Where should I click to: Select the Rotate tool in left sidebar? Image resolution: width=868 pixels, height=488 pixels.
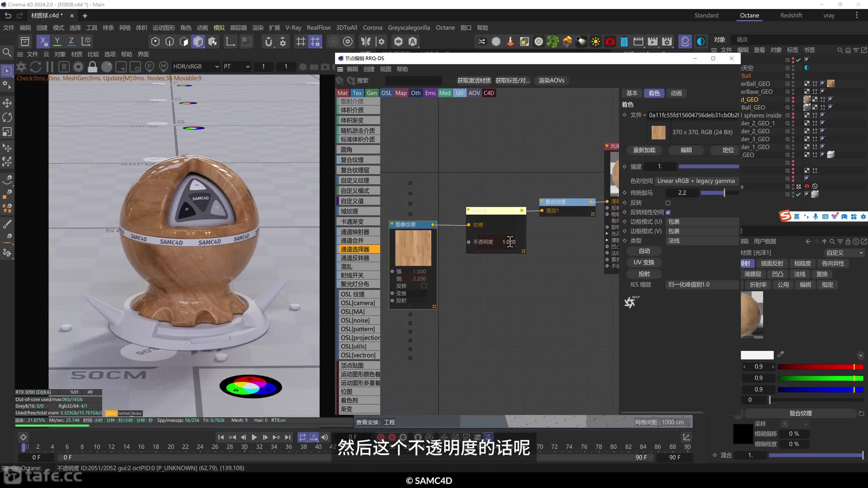click(x=7, y=117)
